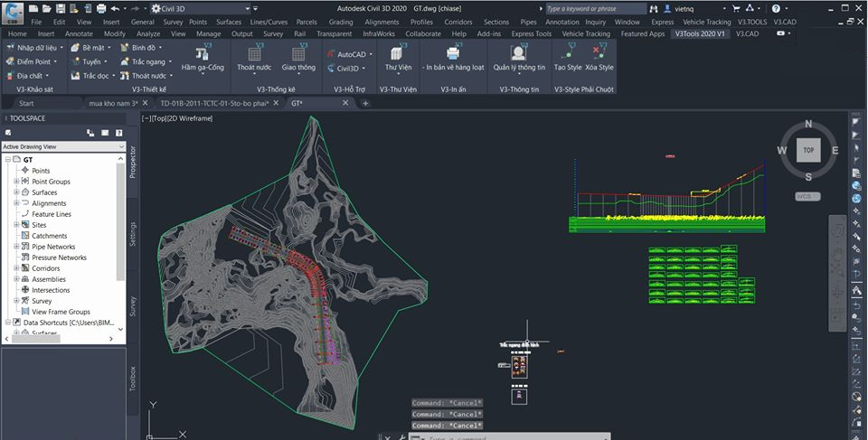Open the Nhập dữ liệu dropdown

tap(36, 47)
